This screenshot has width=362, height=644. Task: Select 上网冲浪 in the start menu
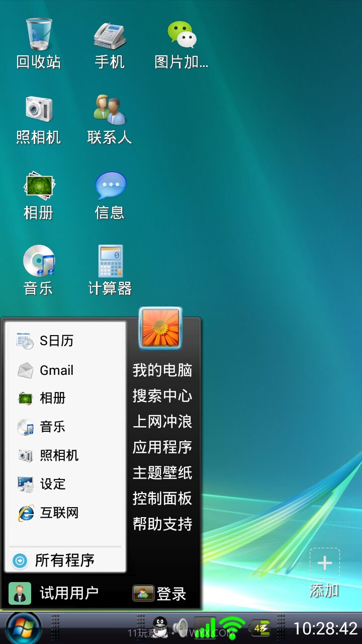[162, 422]
